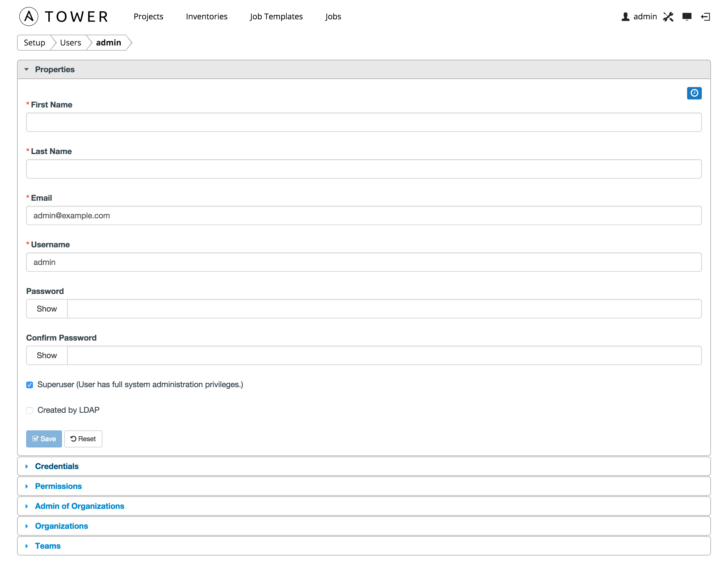
Task: Click the Ansible Tower logo icon
Action: point(28,16)
